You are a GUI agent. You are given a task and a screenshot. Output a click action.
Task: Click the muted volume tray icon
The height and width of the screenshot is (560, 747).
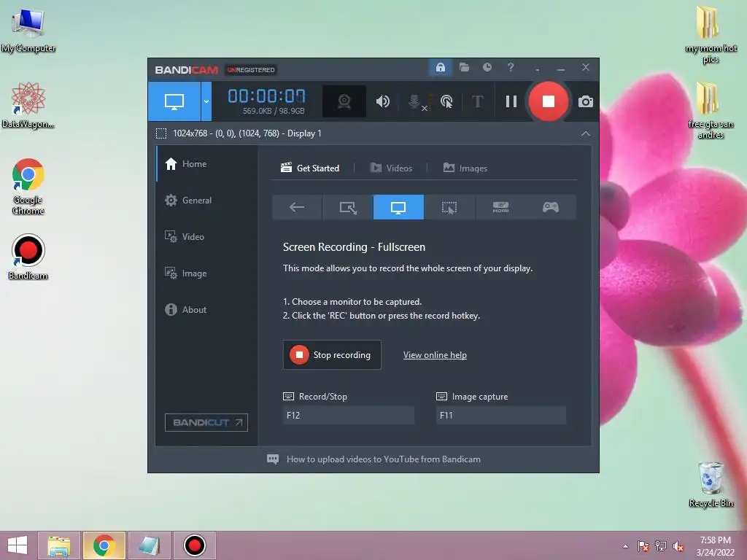tap(678, 546)
